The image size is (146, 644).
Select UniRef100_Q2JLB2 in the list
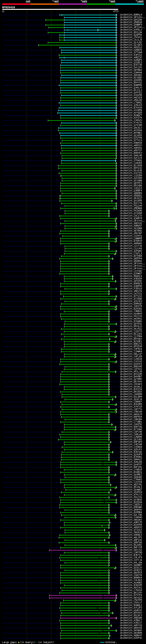tap(131, 42)
